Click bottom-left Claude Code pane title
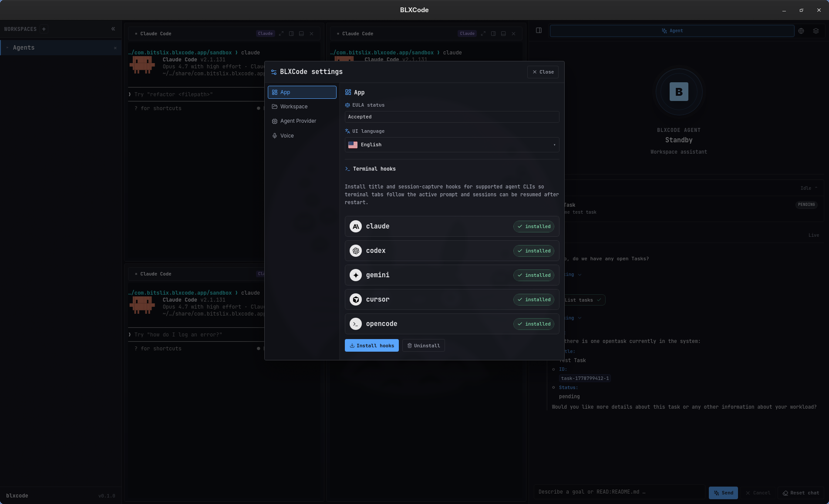The image size is (829, 504). pos(155,274)
